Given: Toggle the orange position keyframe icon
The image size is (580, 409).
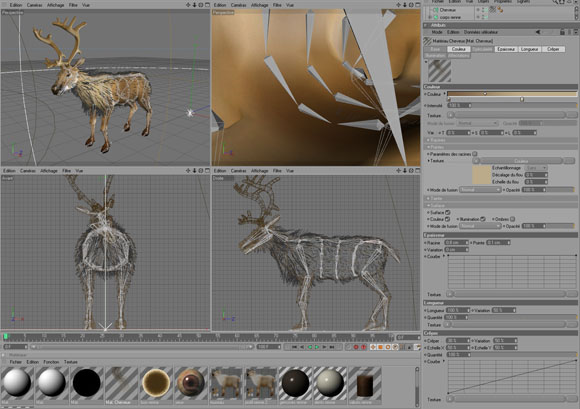Looking at the screenshot, I should [373, 347].
